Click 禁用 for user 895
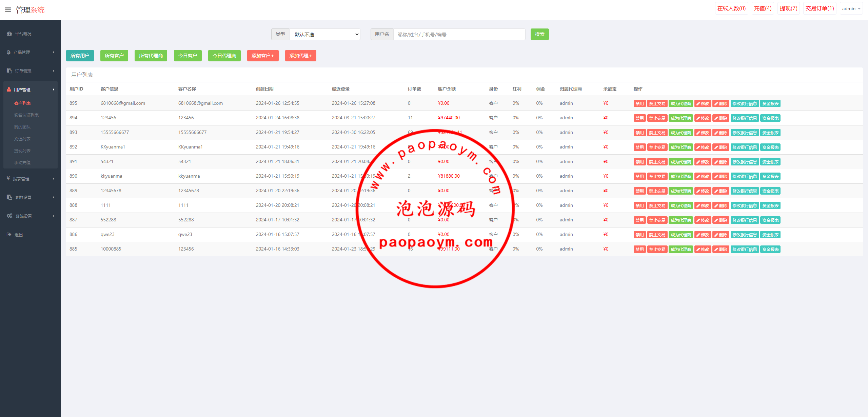Viewport: 868px width, 417px height. (x=640, y=103)
